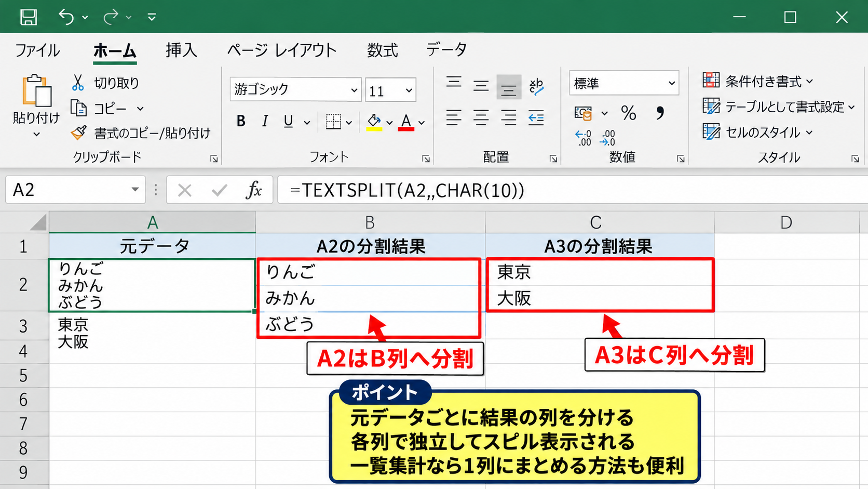Toggle italic formatting
The image size is (868, 489).
click(265, 121)
